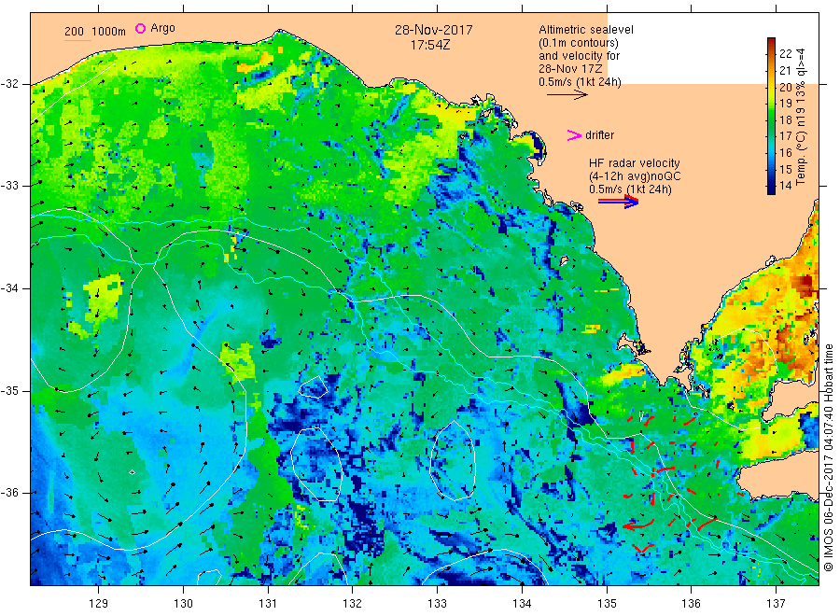Click the 131 longitude axis label
The width and height of the screenshot is (840, 616).
tap(268, 604)
